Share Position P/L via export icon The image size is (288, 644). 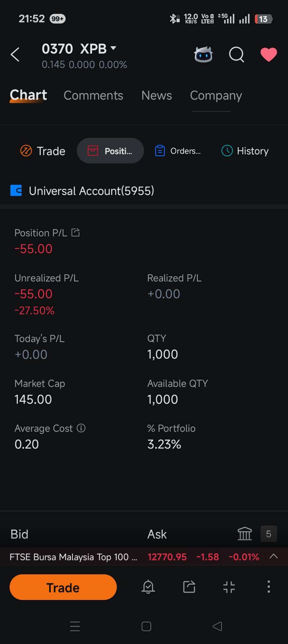(75, 233)
